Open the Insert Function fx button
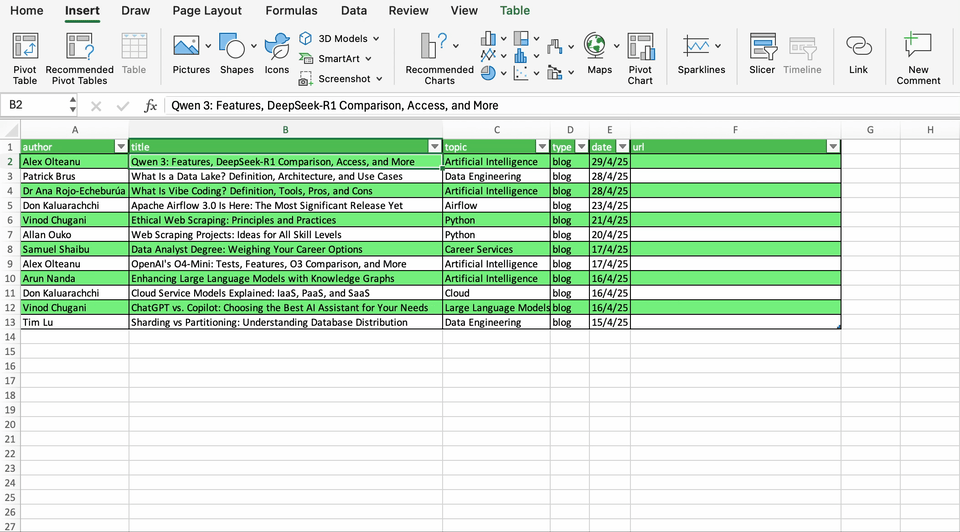This screenshot has width=960, height=532. (x=150, y=106)
